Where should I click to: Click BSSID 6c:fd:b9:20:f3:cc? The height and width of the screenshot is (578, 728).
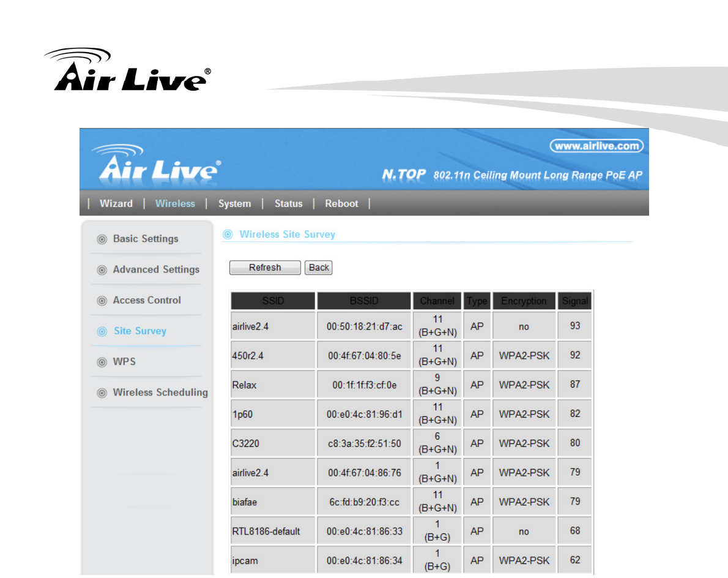[x=365, y=502]
